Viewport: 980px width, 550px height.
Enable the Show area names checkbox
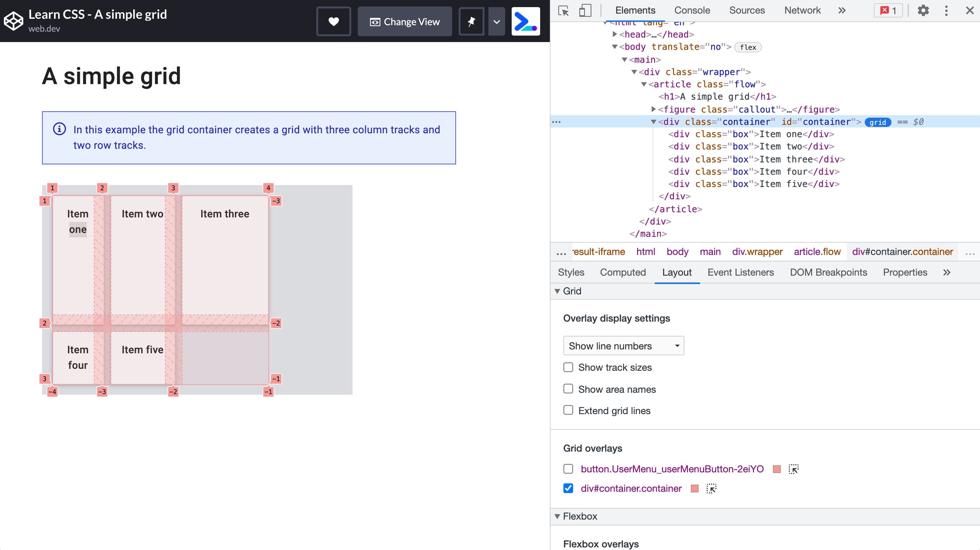tap(568, 389)
